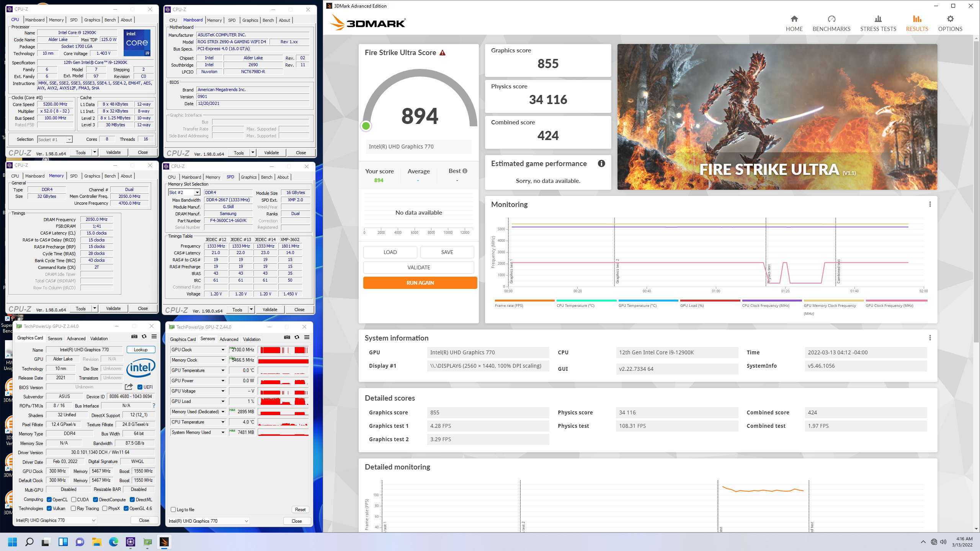Click info icon next to Estimated game performance
Screen dimensions: 980x551
coord(601,163)
